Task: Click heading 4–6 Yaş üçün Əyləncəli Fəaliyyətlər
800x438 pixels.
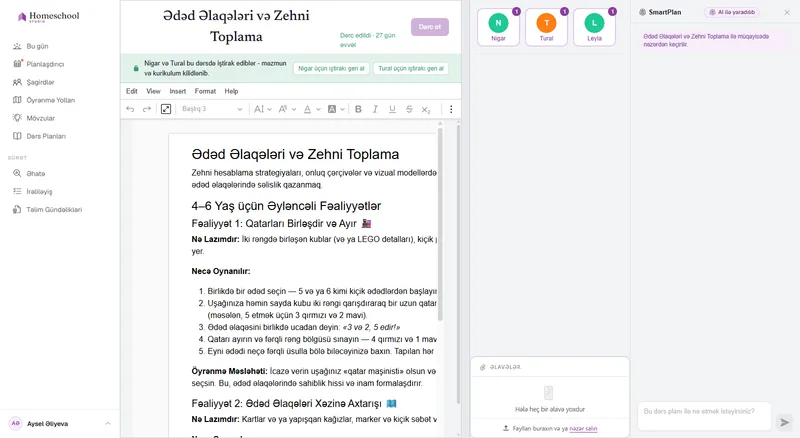Action: coord(286,206)
